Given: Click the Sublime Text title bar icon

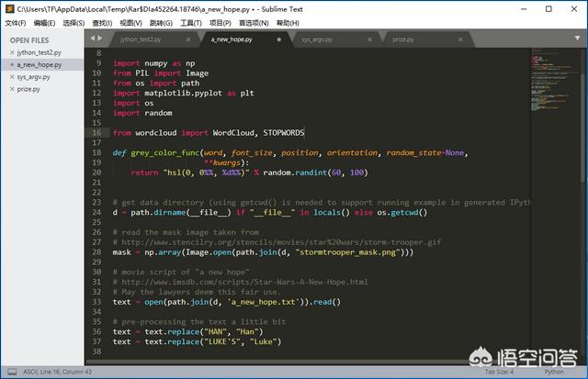Looking at the screenshot, I should tap(10, 9).
